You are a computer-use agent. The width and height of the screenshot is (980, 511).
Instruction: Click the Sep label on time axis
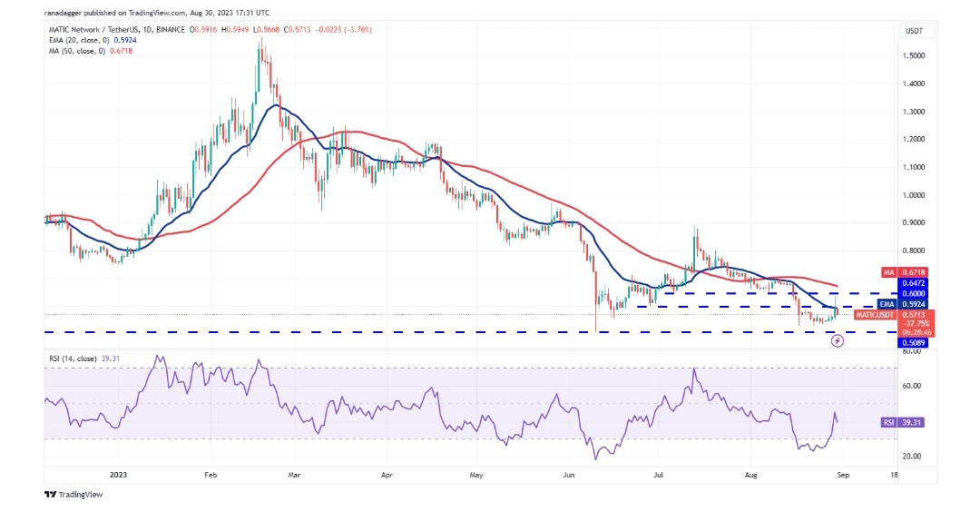coord(844,474)
